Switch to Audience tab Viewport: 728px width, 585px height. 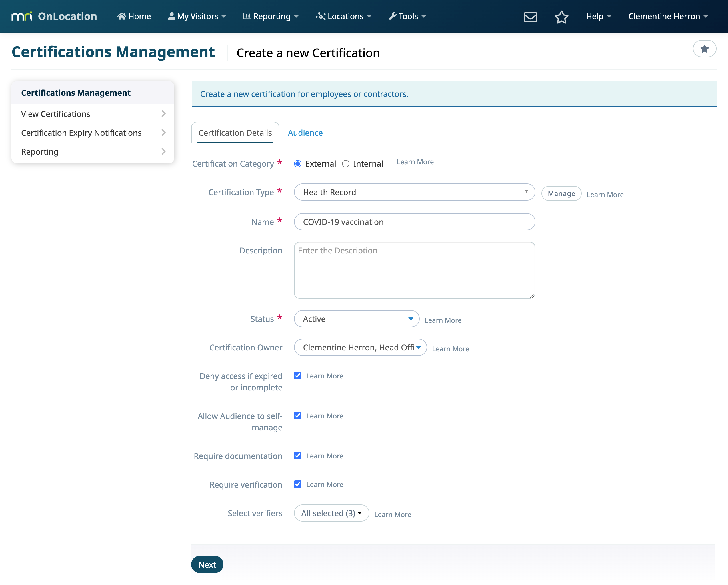click(305, 133)
